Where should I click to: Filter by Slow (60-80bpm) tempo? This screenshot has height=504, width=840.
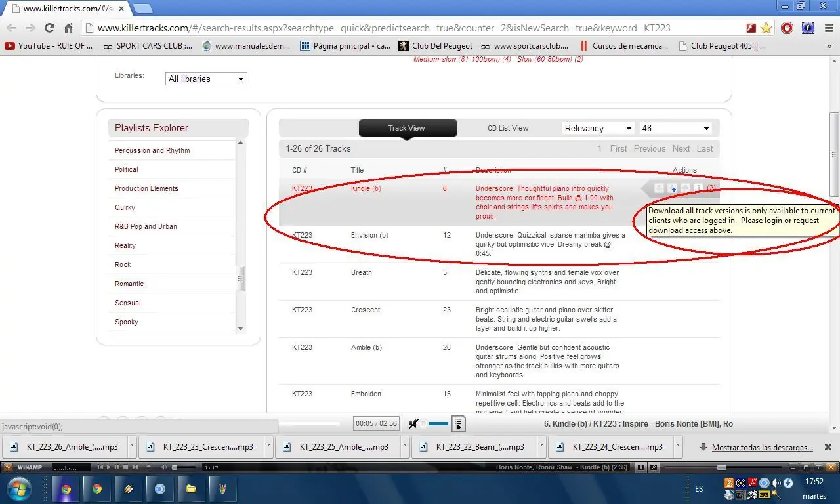pos(550,59)
